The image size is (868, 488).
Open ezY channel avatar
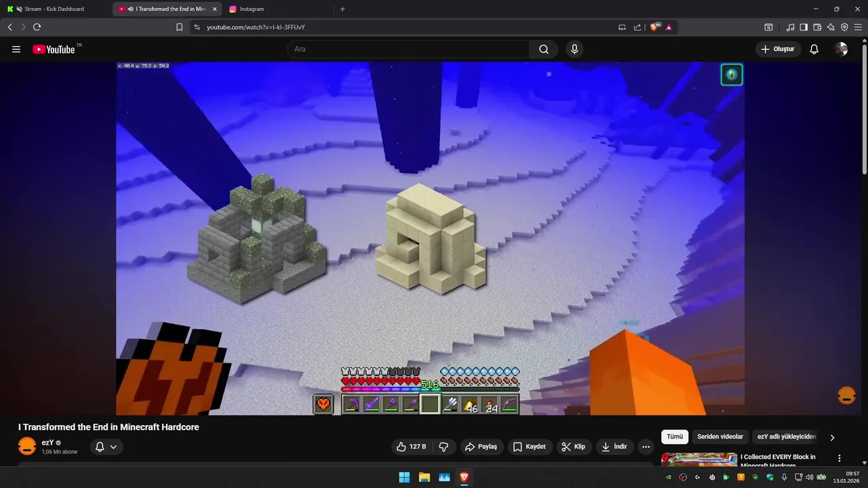tap(27, 446)
